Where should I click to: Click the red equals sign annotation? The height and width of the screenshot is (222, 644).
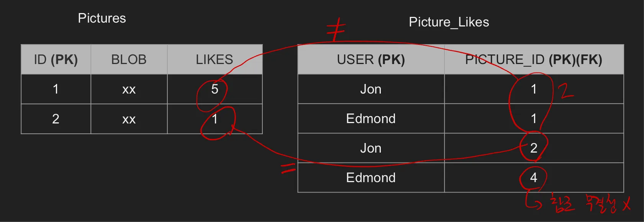(x=288, y=168)
